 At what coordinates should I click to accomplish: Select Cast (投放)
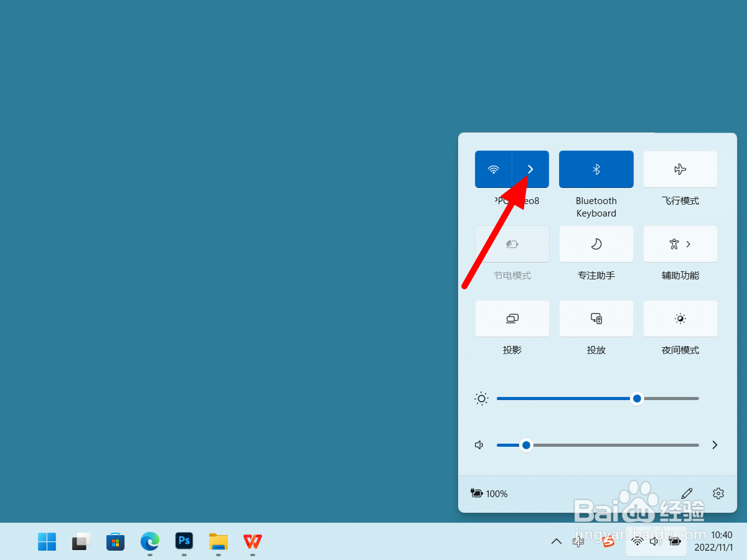click(596, 318)
